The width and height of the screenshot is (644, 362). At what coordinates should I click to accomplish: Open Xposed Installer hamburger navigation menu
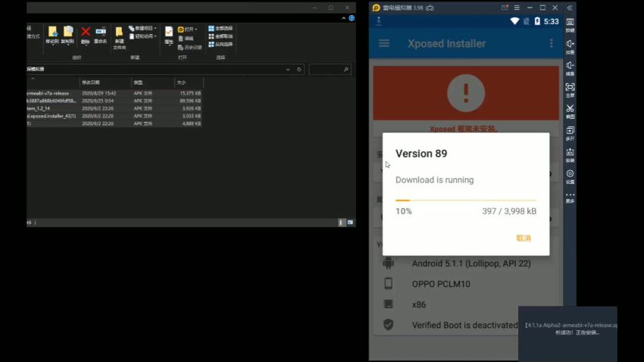pyautogui.click(x=384, y=43)
